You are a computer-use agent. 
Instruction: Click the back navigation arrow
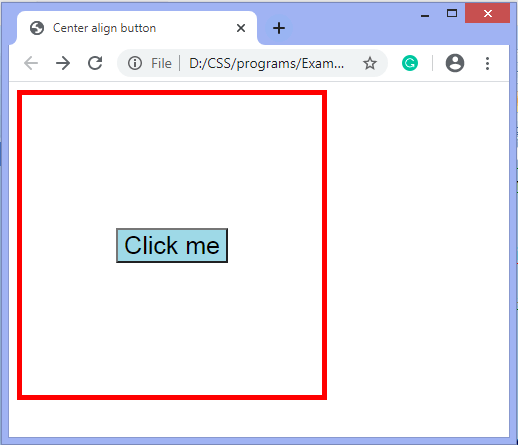31,63
